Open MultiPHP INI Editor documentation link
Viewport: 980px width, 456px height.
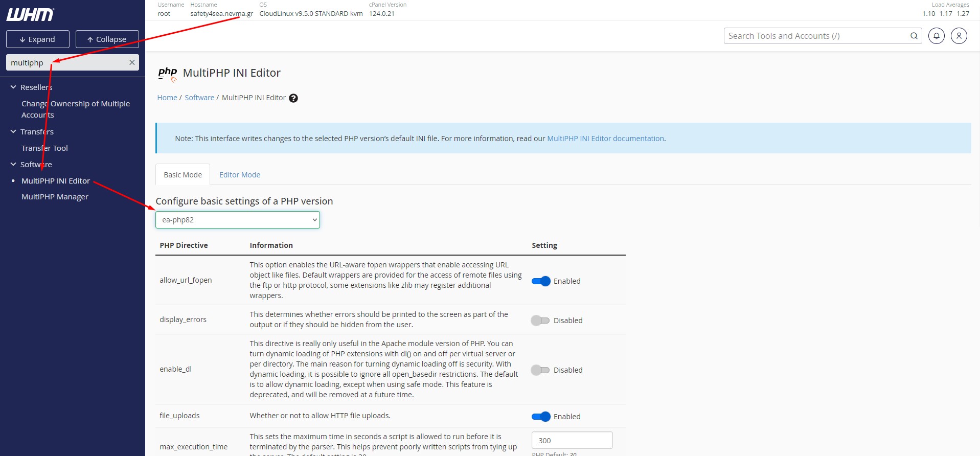pyautogui.click(x=605, y=139)
